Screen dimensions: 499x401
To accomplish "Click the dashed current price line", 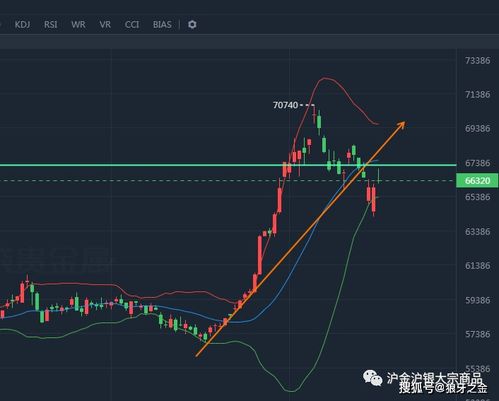I will [x=228, y=181].
